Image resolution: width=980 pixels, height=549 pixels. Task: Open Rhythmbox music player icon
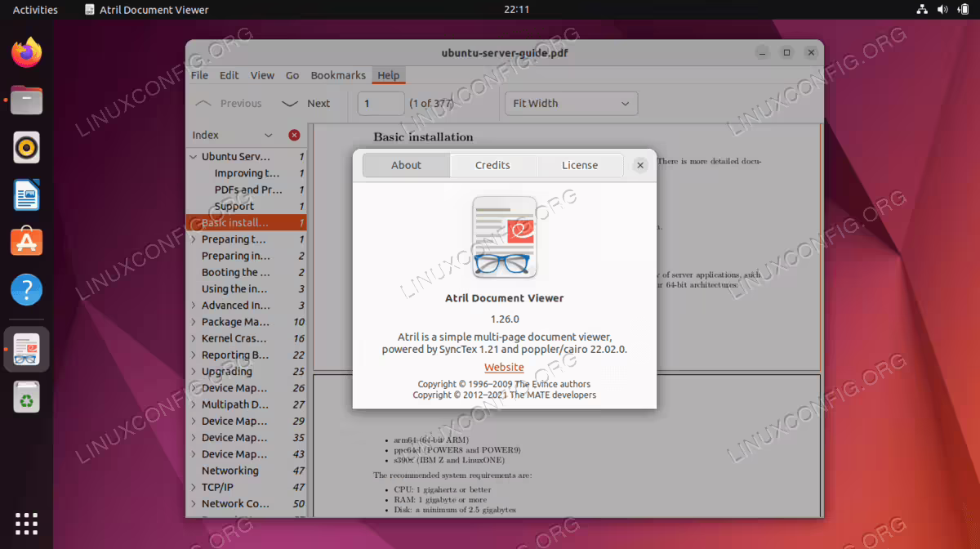[27, 148]
